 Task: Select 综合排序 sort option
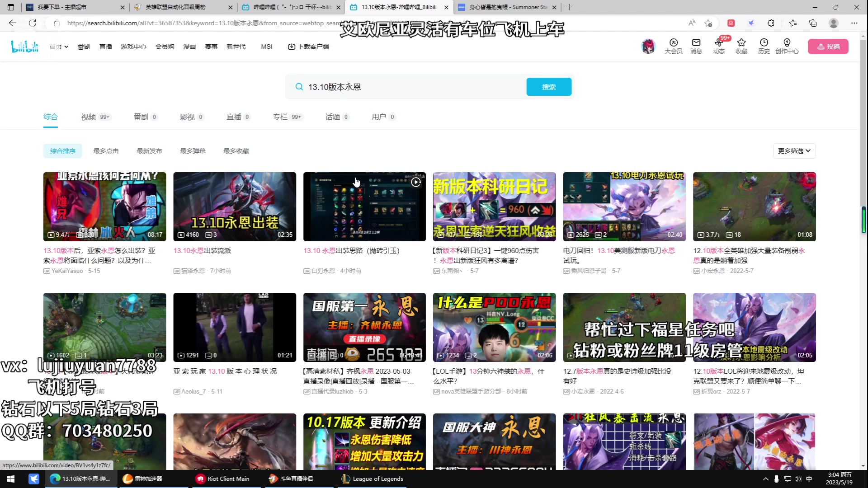pyautogui.click(x=63, y=151)
